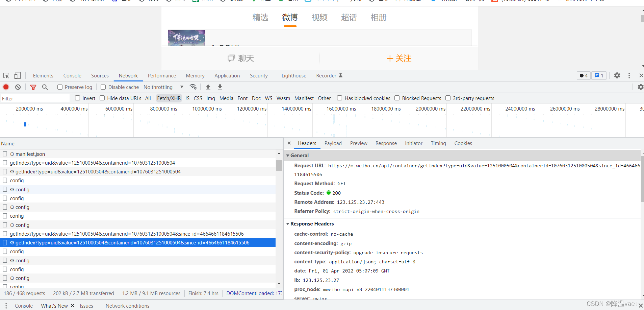
Task: Select the manifest.json request row
Action: click(x=138, y=154)
